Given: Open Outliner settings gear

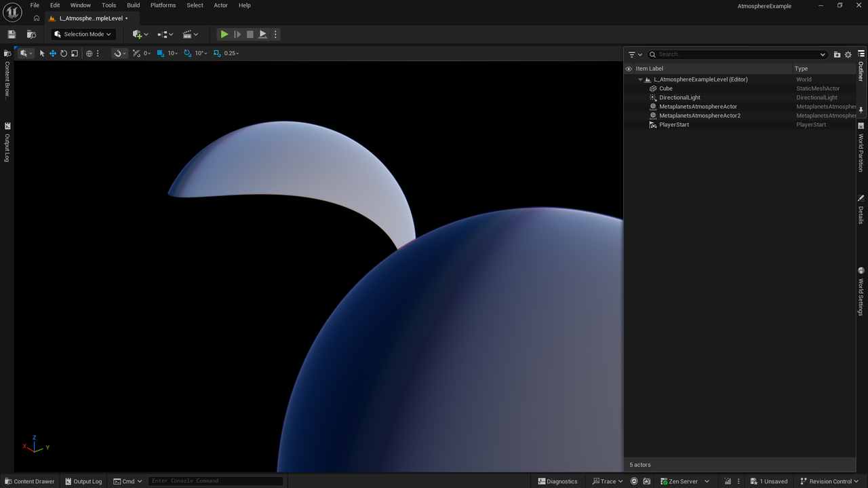Looking at the screenshot, I should click(848, 54).
